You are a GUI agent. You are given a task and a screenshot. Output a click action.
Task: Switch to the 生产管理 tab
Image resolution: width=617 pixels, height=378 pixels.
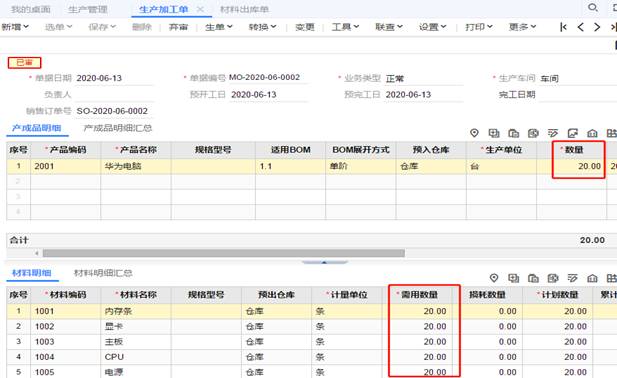click(88, 9)
